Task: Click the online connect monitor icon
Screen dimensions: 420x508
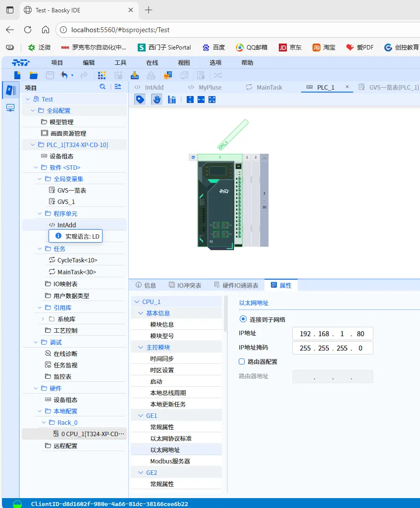Action: [167, 75]
